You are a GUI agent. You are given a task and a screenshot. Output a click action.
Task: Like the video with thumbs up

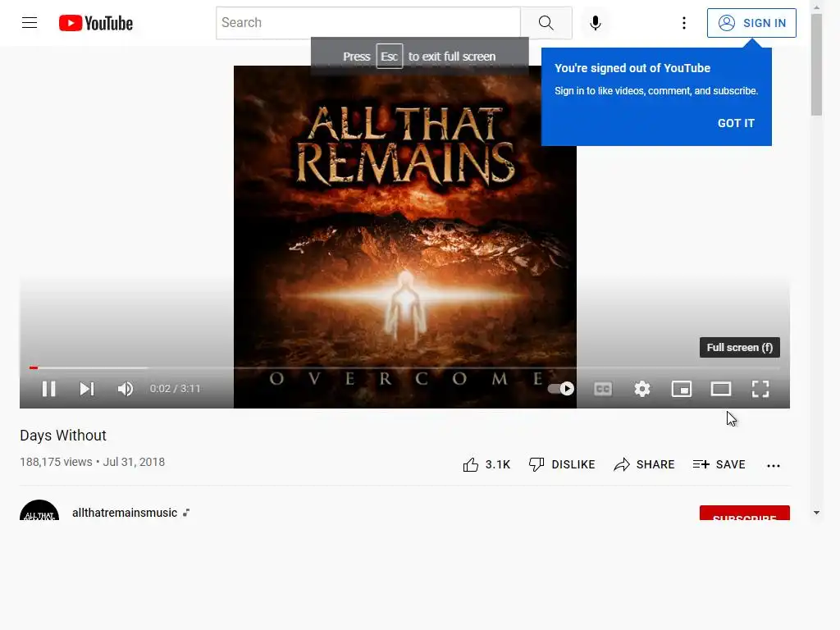[486, 464]
